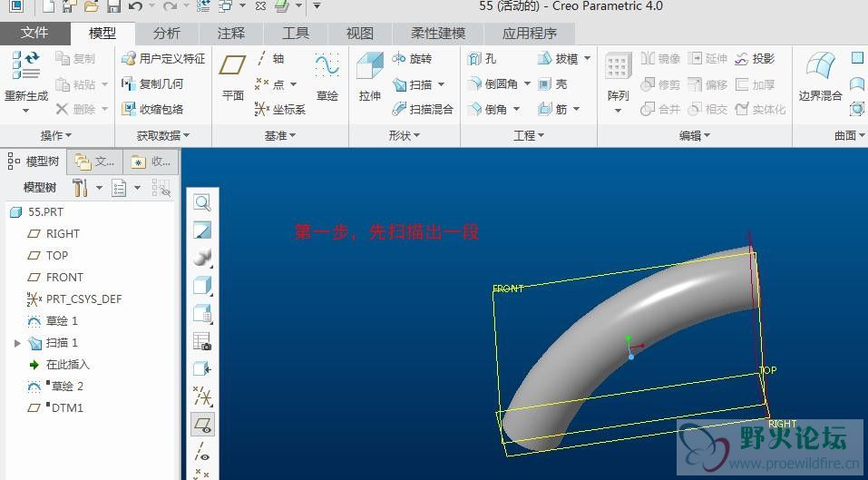
Task: Redo the last undone action
Action: coord(170,6)
